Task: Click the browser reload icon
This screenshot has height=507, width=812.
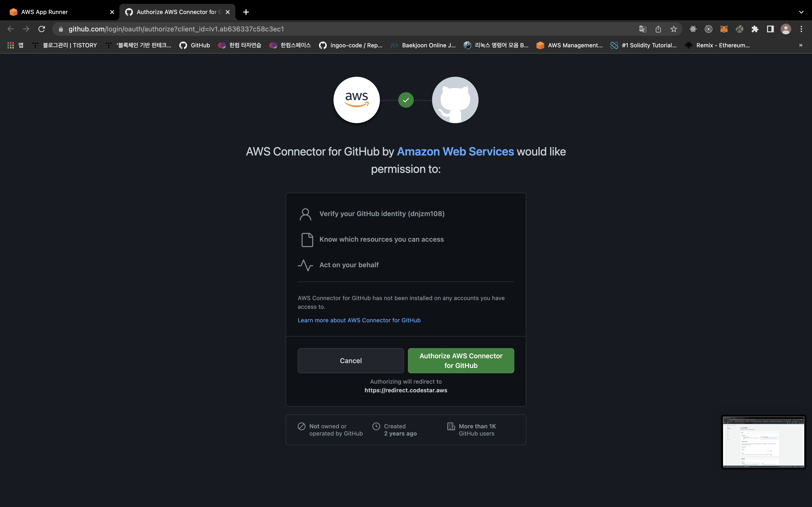Action: (42, 29)
